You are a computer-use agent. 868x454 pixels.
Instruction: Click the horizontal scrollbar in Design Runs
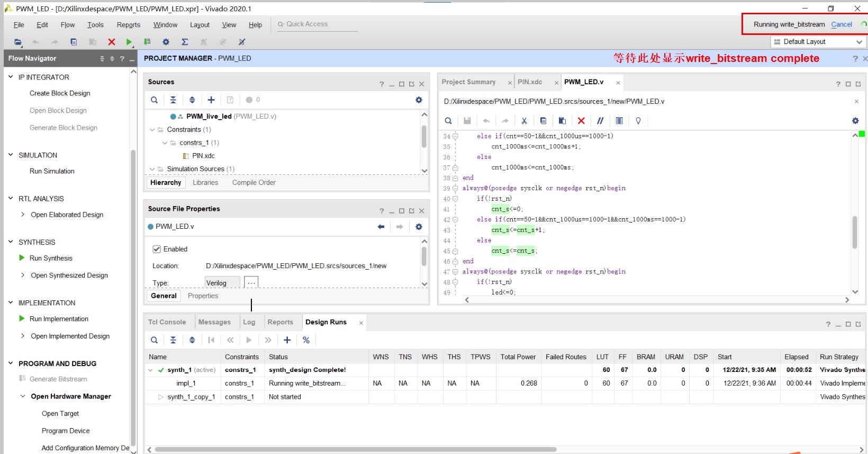355,449
